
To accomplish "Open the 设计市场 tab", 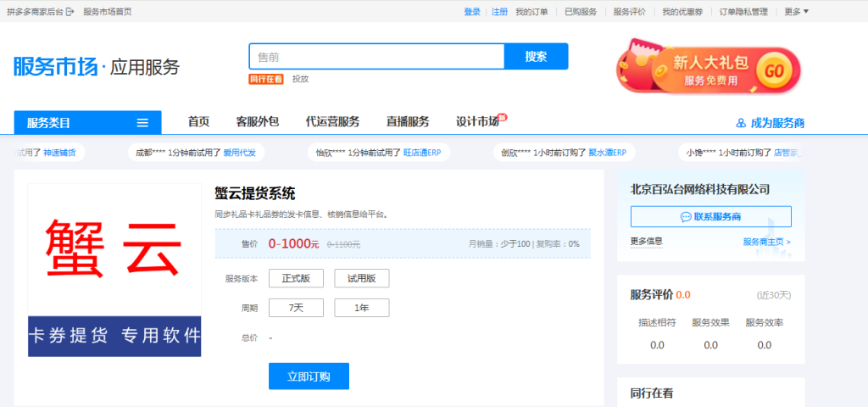I will click(x=477, y=122).
